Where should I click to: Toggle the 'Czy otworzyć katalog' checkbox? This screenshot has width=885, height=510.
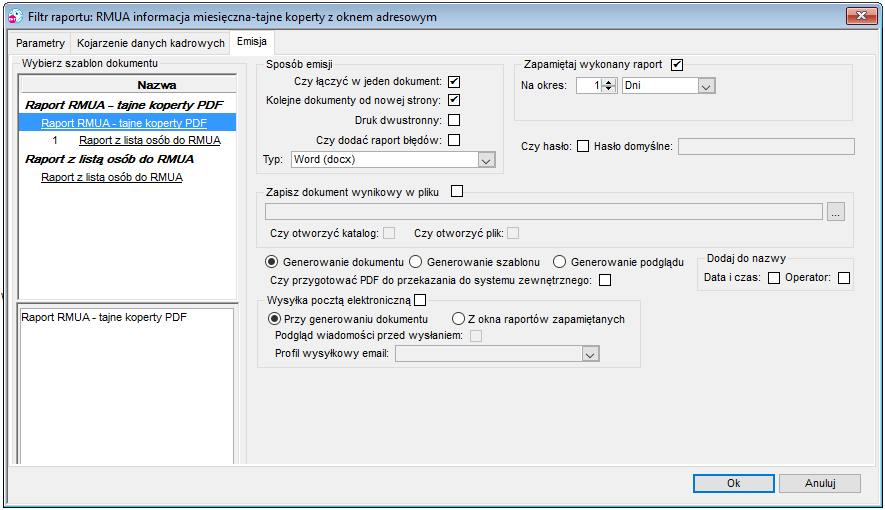coord(389,233)
